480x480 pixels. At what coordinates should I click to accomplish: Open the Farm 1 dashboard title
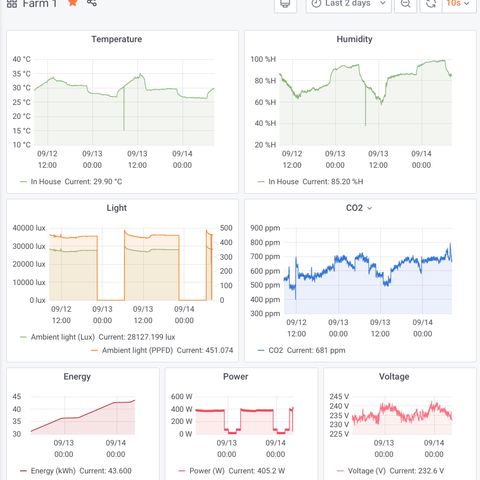click(x=40, y=4)
